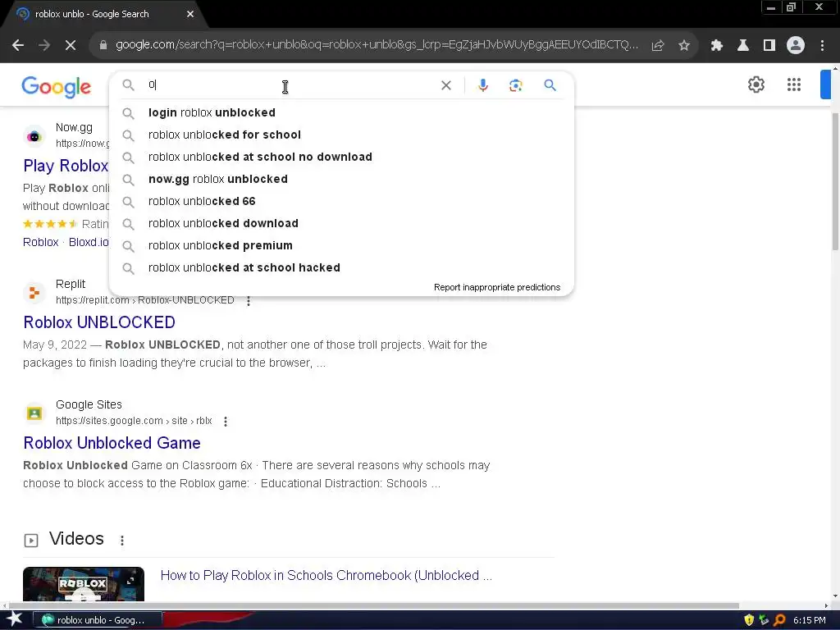The width and height of the screenshot is (840, 630).
Task: Open the Bloxd.io sitelink
Action: 89,242
